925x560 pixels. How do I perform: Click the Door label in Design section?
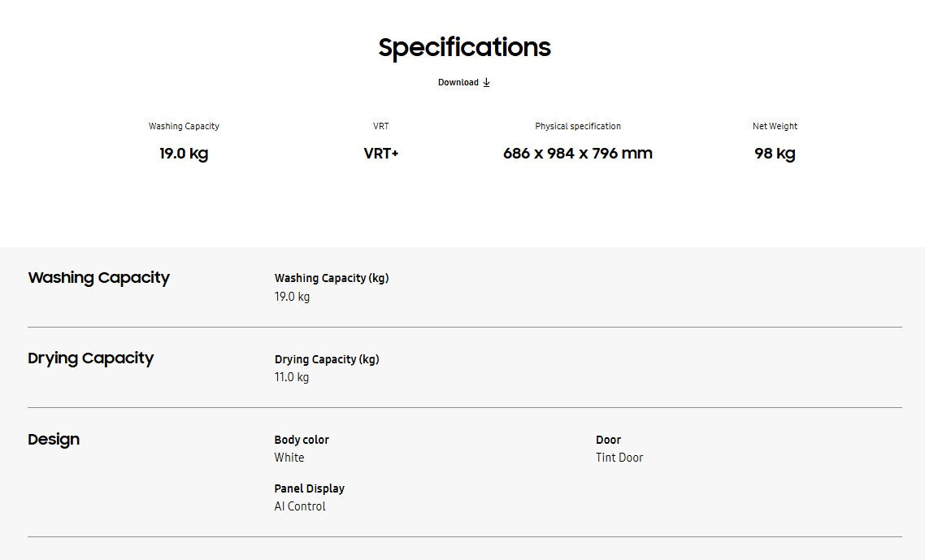[608, 440]
